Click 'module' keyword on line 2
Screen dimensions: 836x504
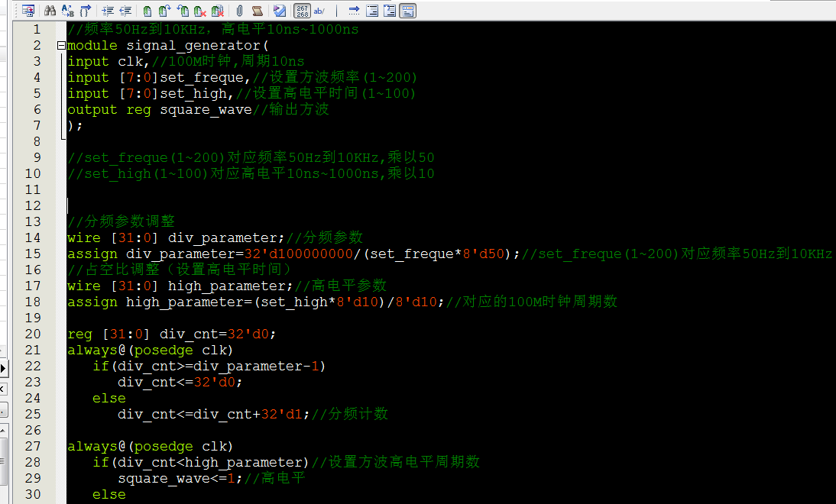(92, 46)
